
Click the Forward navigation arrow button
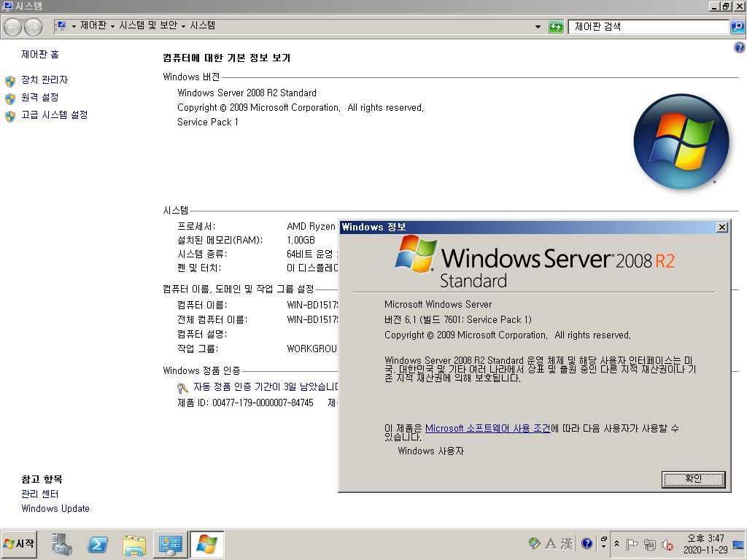[33, 27]
